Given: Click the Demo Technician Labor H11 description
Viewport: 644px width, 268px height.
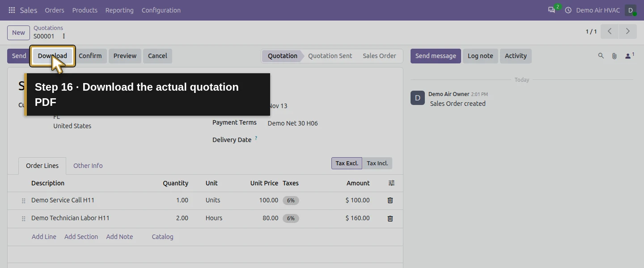Looking at the screenshot, I should (x=70, y=218).
